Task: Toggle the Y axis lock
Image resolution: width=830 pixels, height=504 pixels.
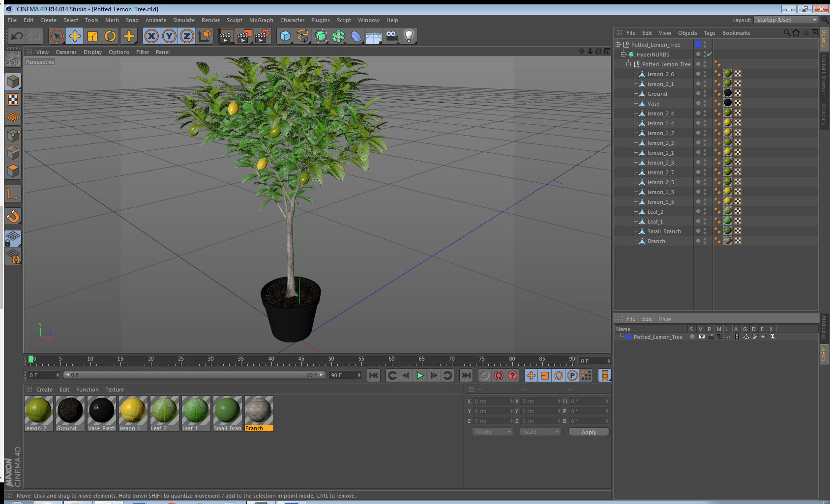Action: (169, 36)
